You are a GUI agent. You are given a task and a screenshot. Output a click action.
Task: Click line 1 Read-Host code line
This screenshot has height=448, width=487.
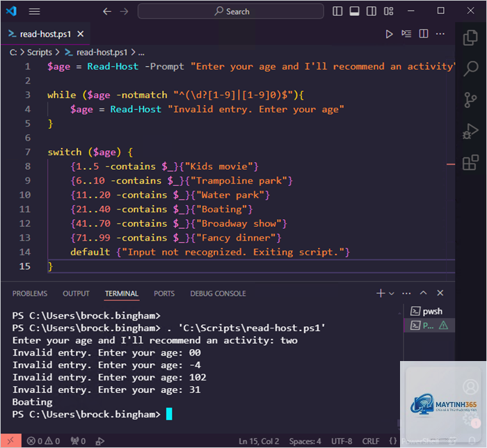coord(251,67)
